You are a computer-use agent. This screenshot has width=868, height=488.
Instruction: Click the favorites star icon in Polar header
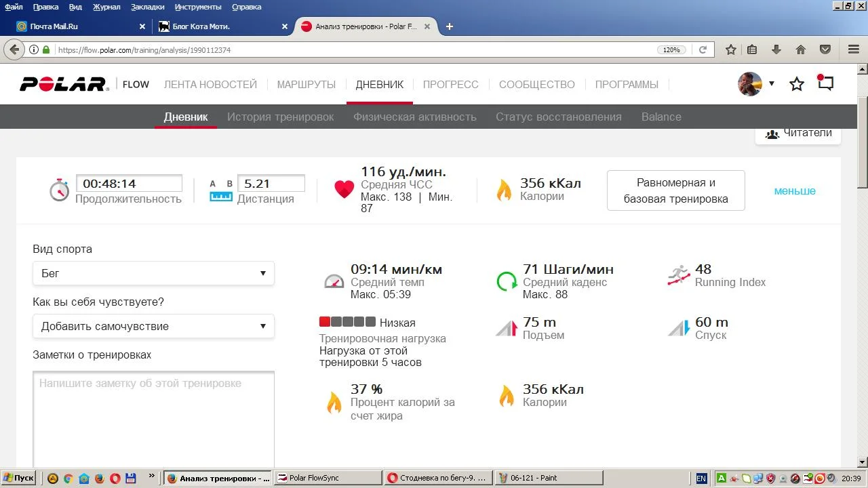point(797,84)
